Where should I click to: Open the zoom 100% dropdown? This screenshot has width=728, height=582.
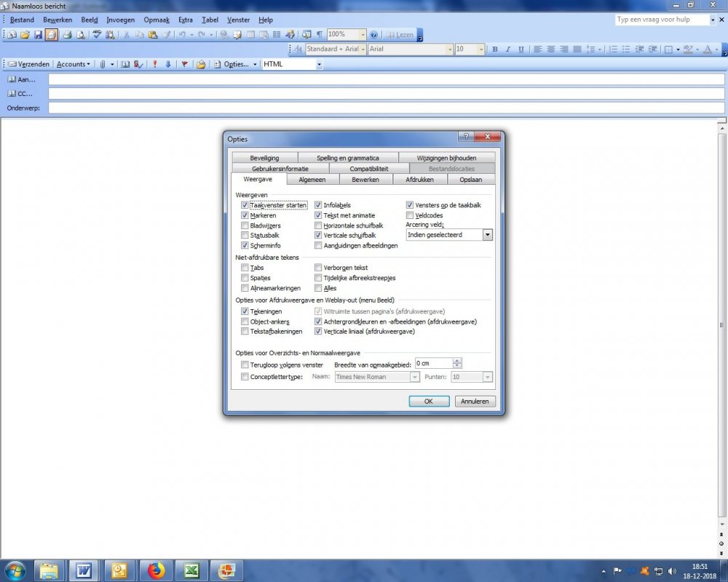pos(362,35)
